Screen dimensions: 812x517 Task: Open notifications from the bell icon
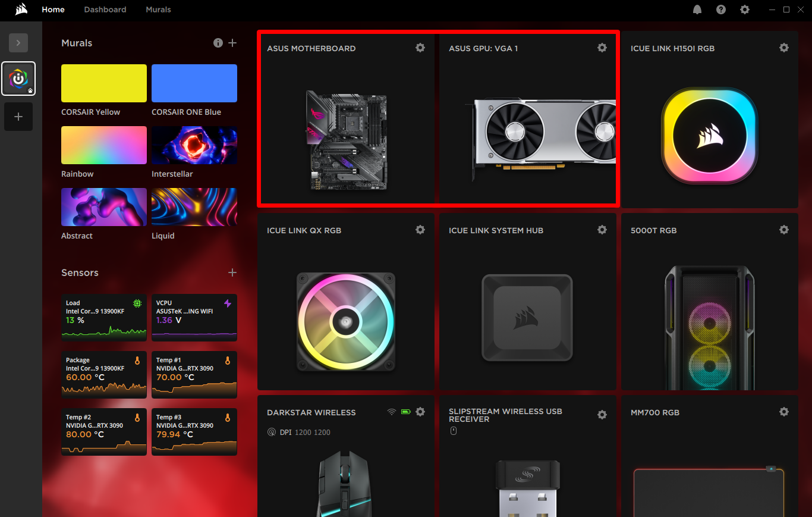[697, 10]
